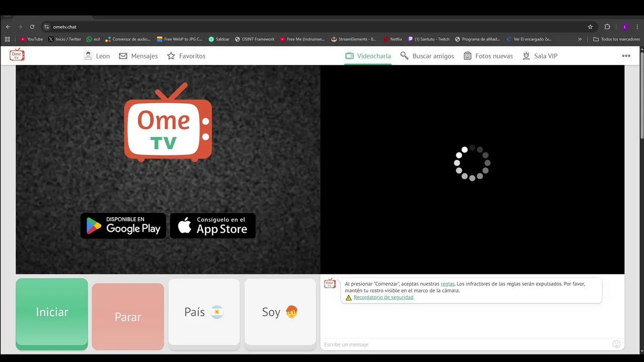Focus the Escribe un mensaje field
Viewport: 644px width, 362px height.
pyautogui.click(x=465, y=344)
